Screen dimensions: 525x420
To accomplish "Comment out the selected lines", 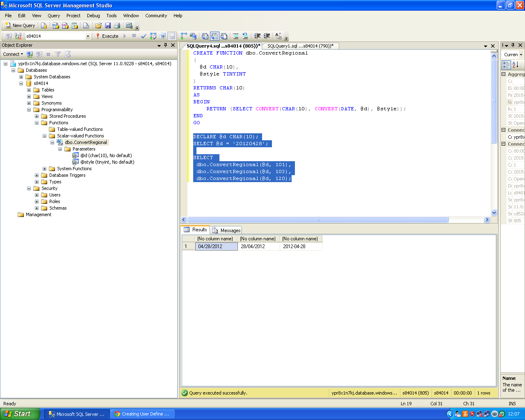I will [x=235, y=36].
